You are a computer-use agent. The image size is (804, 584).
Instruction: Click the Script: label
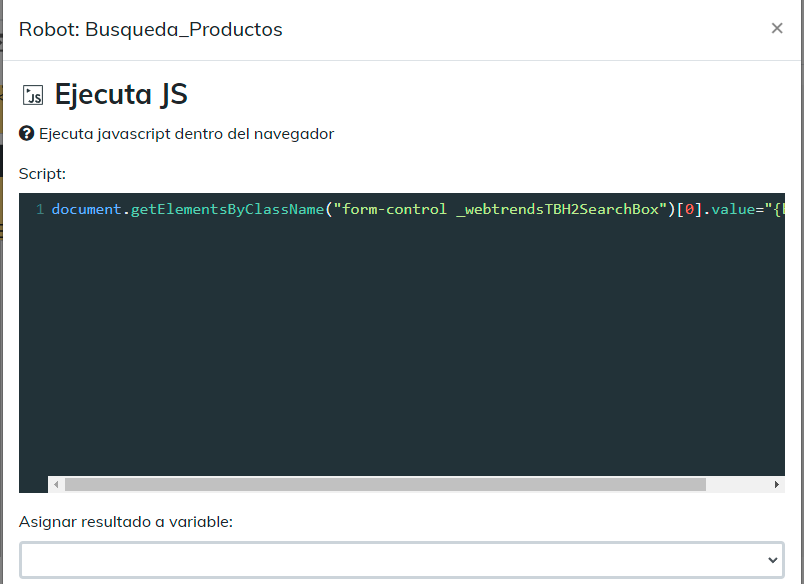tap(43, 174)
